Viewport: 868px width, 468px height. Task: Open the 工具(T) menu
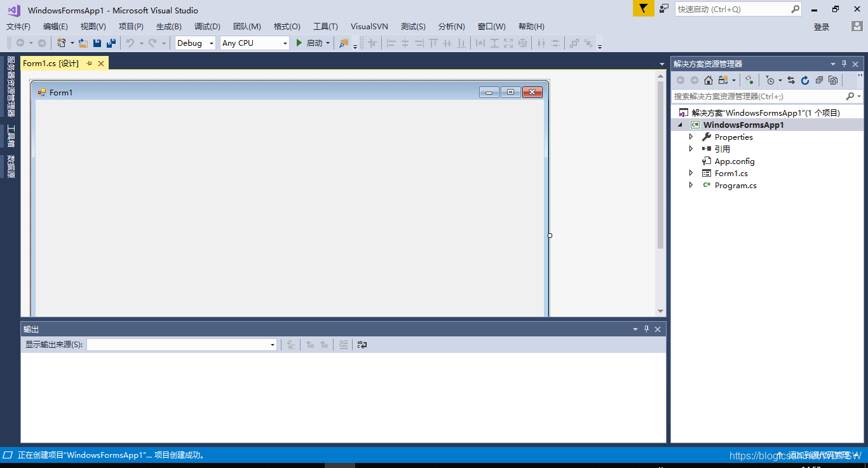point(325,26)
